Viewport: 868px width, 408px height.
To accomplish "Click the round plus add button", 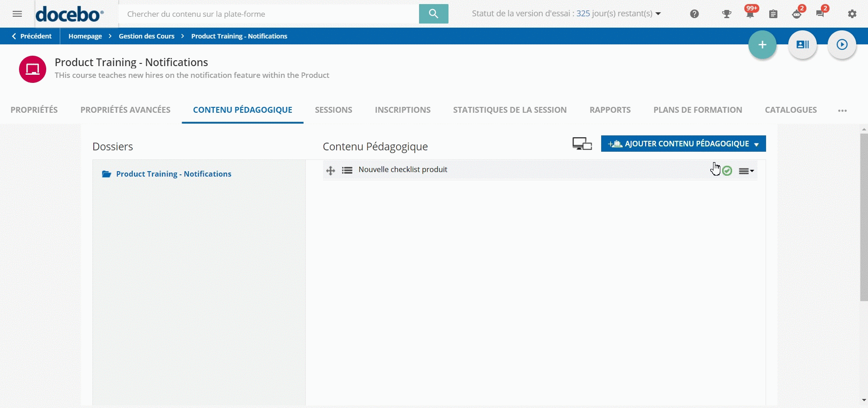I will 762,44.
